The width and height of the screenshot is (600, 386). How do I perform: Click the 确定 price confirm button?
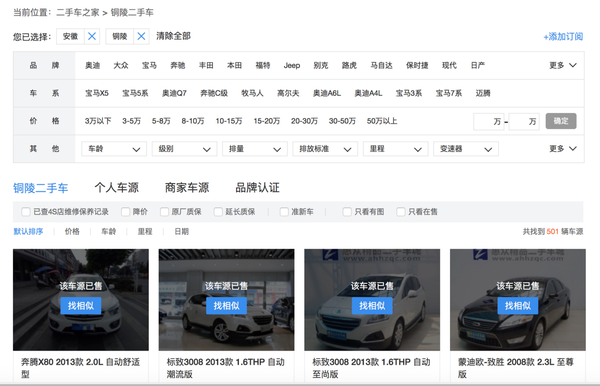click(561, 121)
